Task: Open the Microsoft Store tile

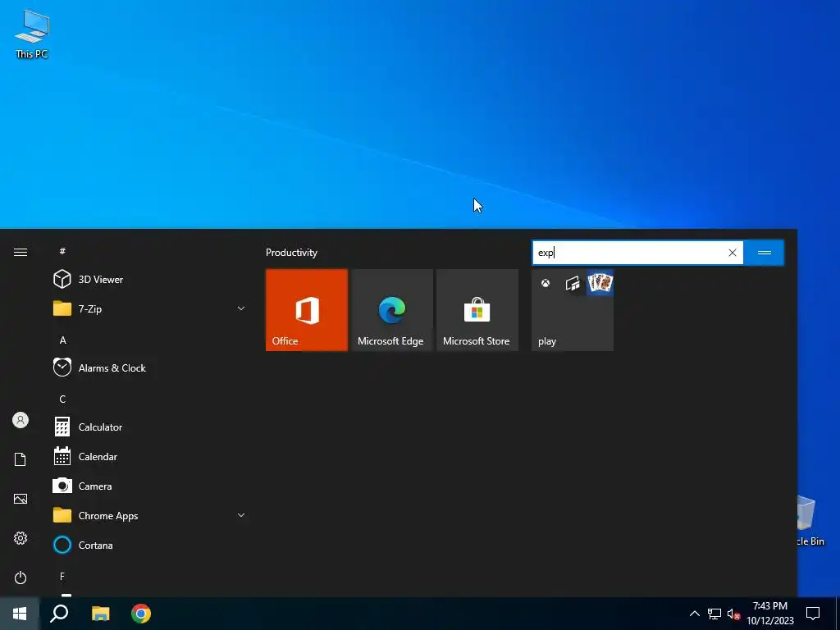Action: coord(477,310)
